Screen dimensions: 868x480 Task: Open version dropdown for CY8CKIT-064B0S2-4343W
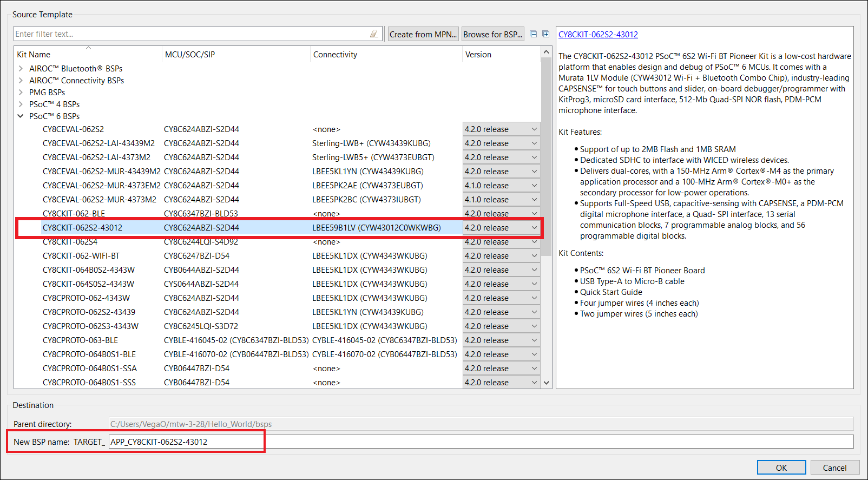tap(501, 270)
